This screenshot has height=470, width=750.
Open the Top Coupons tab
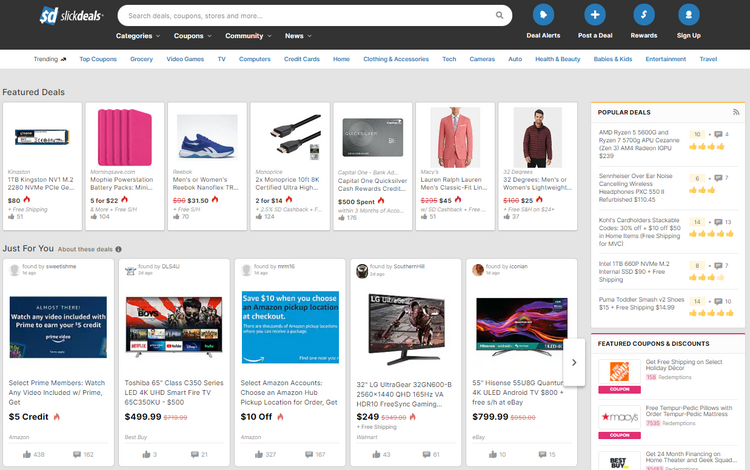coord(98,59)
